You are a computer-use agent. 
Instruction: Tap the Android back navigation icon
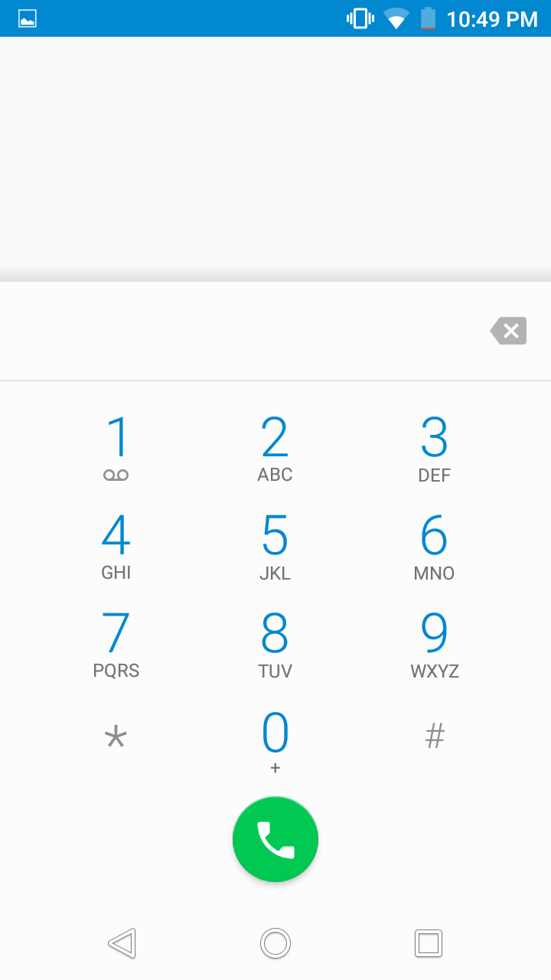coord(122,943)
